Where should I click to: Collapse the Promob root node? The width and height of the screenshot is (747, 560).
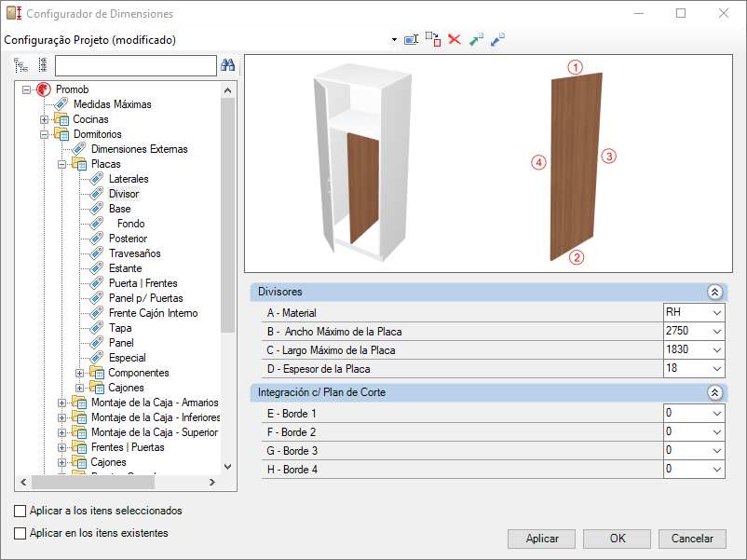click(27, 89)
